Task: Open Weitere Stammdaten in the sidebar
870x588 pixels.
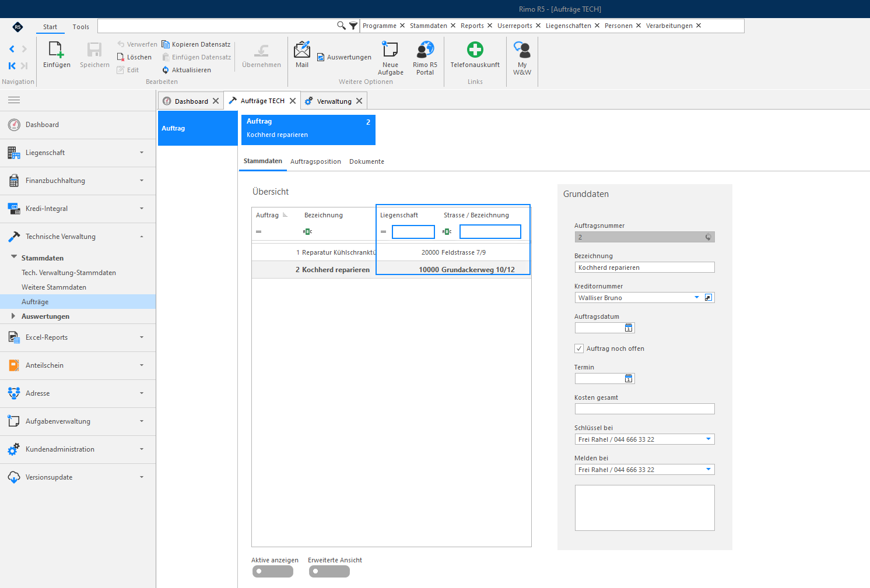Action: [54, 287]
